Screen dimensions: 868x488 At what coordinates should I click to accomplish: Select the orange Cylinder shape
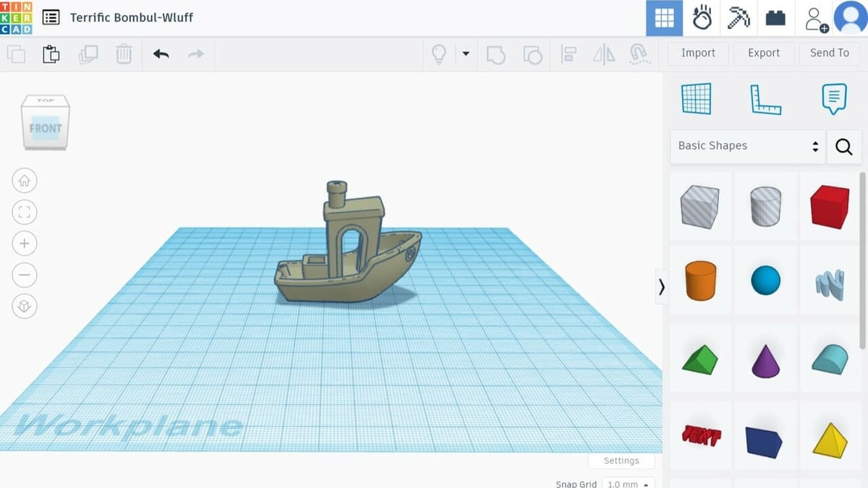pos(700,281)
